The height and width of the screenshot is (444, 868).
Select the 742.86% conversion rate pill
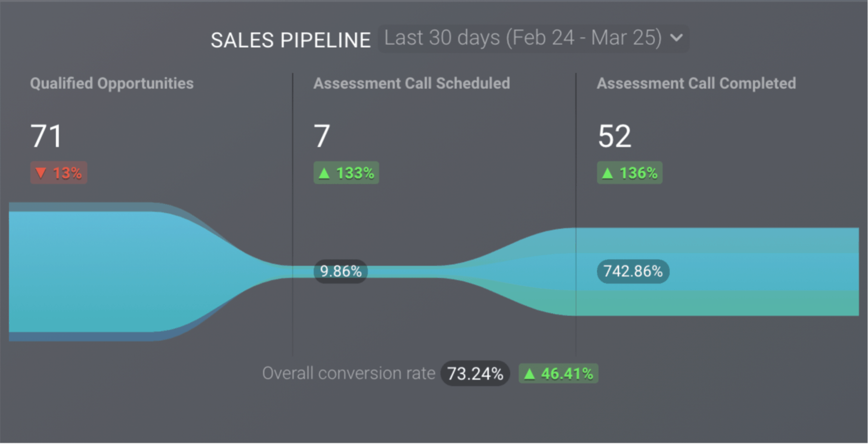pos(633,271)
